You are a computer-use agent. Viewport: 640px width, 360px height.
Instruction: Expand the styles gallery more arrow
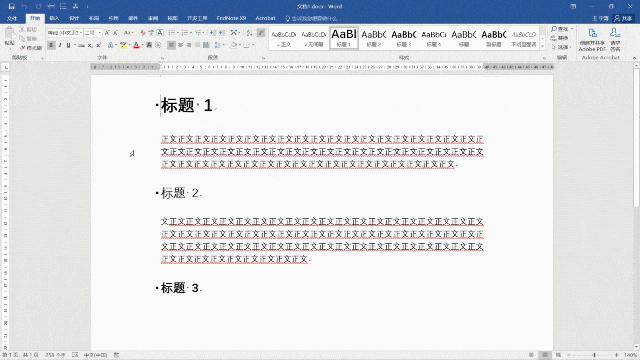542,47
